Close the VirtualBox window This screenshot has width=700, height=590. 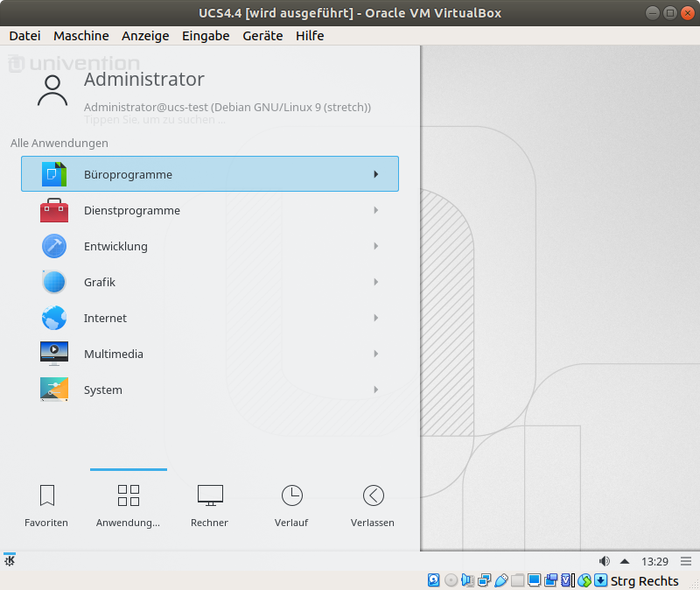(x=687, y=13)
